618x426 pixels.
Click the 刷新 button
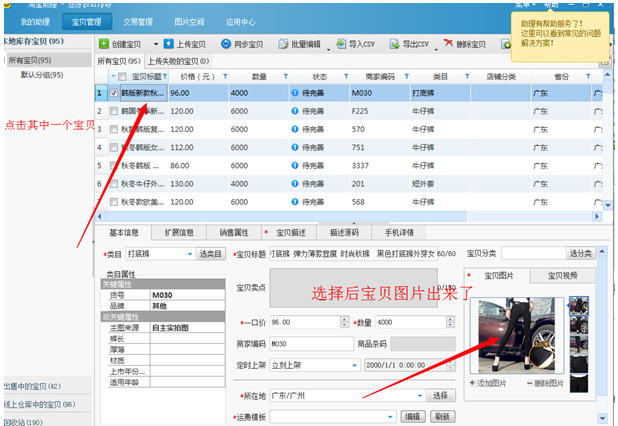click(442, 417)
